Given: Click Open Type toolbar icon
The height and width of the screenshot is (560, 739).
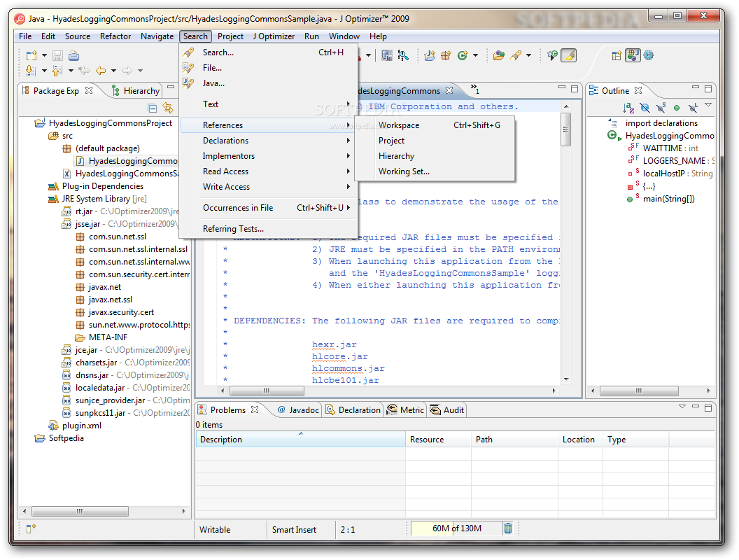Looking at the screenshot, I should tap(499, 55).
